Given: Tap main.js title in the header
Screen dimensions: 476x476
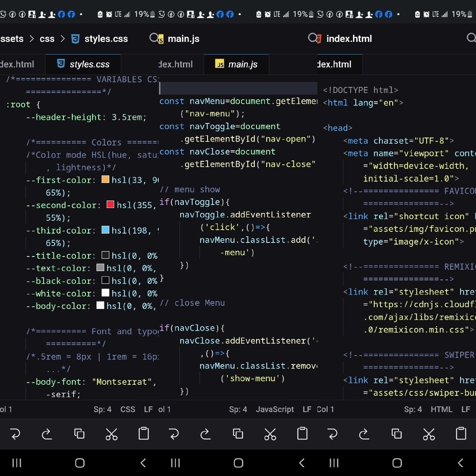Looking at the screenshot, I should point(183,38).
